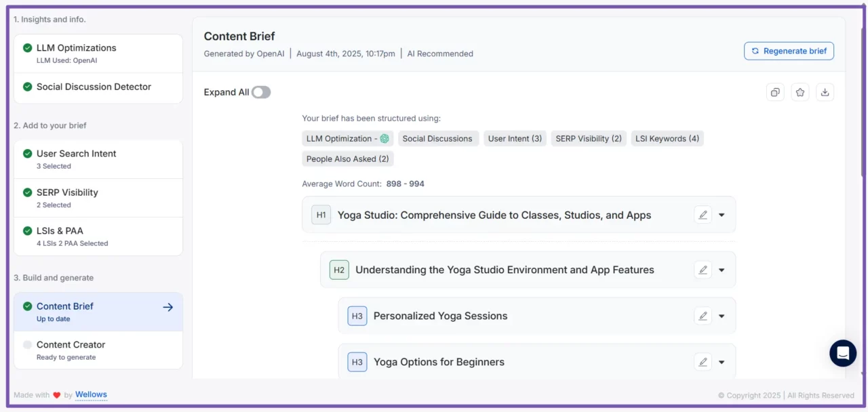Click the SERP Visibility completion checkmark

pos(28,192)
